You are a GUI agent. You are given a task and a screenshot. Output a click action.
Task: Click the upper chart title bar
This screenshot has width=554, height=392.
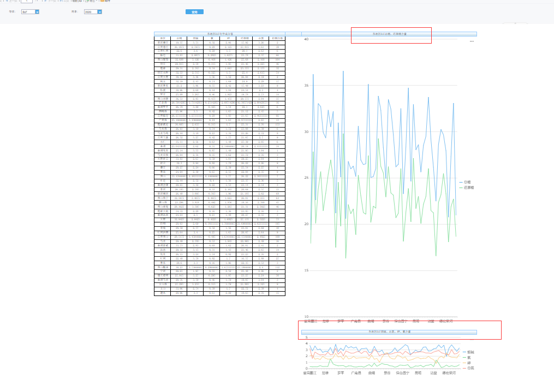(x=389, y=34)
